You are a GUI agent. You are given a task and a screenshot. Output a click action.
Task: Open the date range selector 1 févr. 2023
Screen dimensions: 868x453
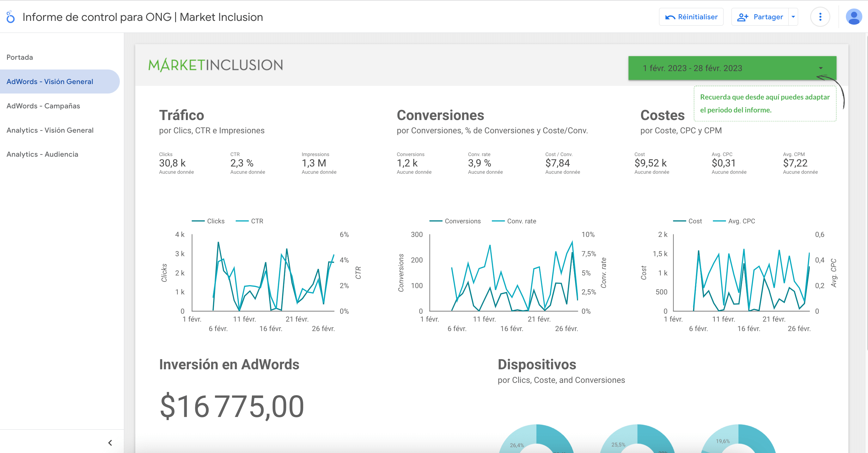pos(732,68)
